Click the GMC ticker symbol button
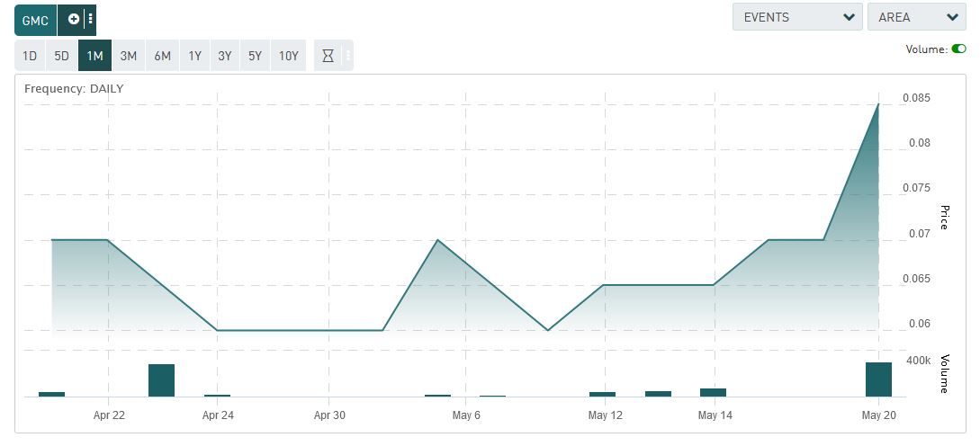 click(35, 19)
